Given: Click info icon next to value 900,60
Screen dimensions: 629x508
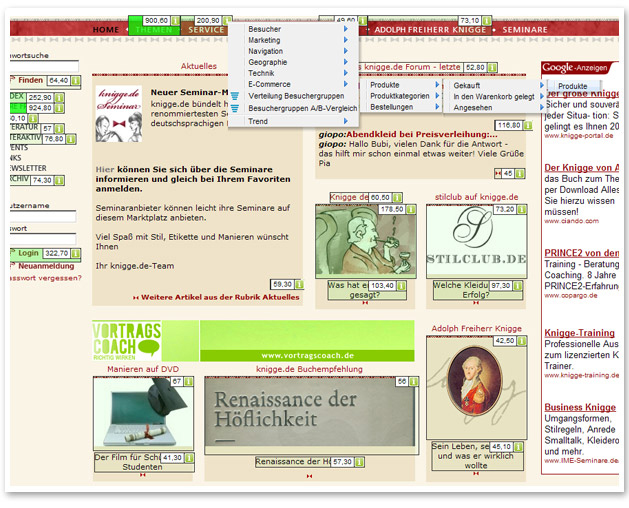Looking at the screenshot, I should pos(175,20).
